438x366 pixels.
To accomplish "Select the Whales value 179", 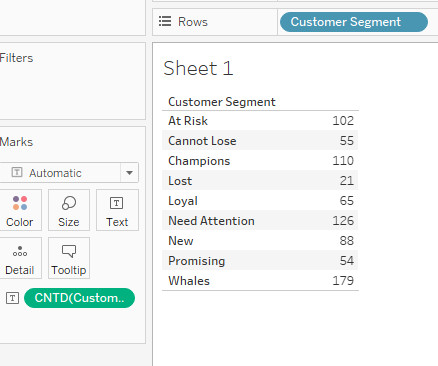I will pyautogui.click(x=343, y=281).
